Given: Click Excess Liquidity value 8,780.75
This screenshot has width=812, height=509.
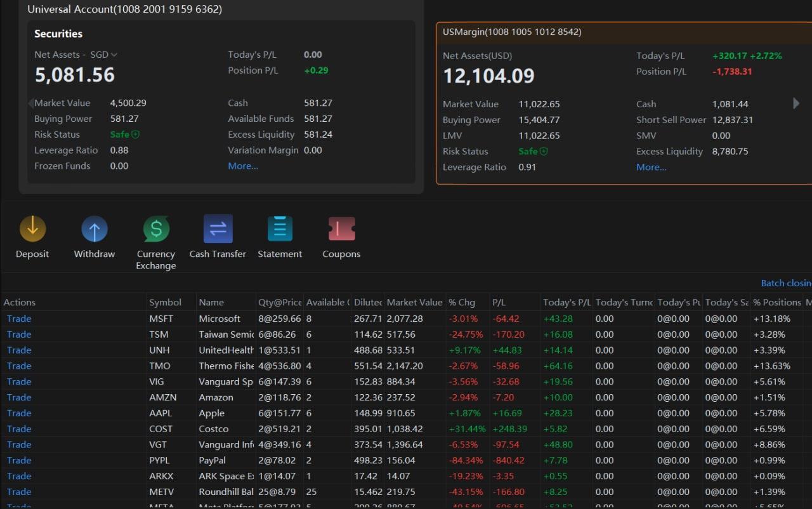Looking at the screenshot, I should pos(730,152).
